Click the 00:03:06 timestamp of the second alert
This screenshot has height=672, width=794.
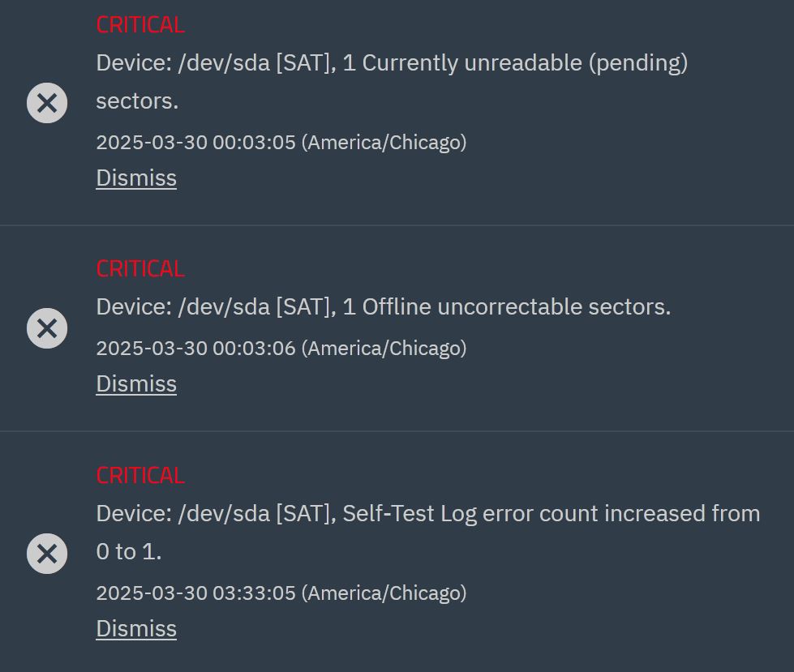click(x=254, y=349)
